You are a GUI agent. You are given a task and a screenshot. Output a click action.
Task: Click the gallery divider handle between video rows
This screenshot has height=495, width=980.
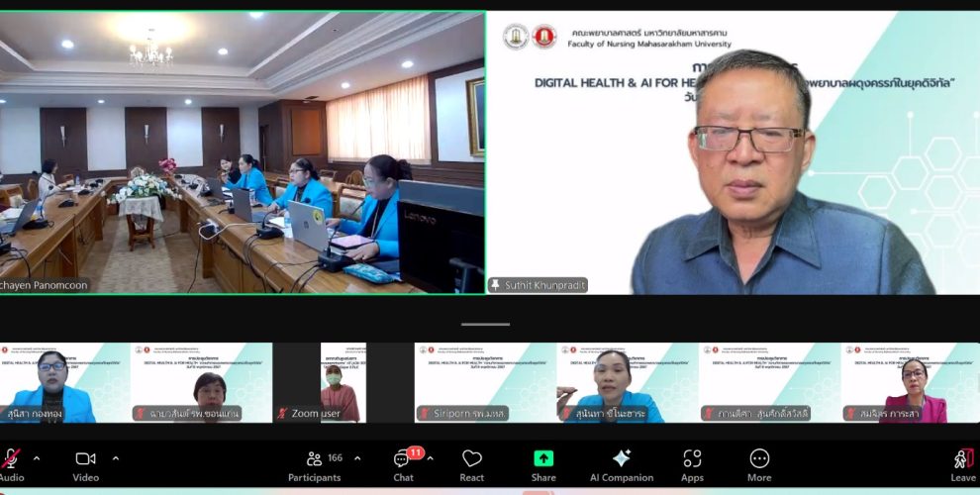tap(486, 325)
